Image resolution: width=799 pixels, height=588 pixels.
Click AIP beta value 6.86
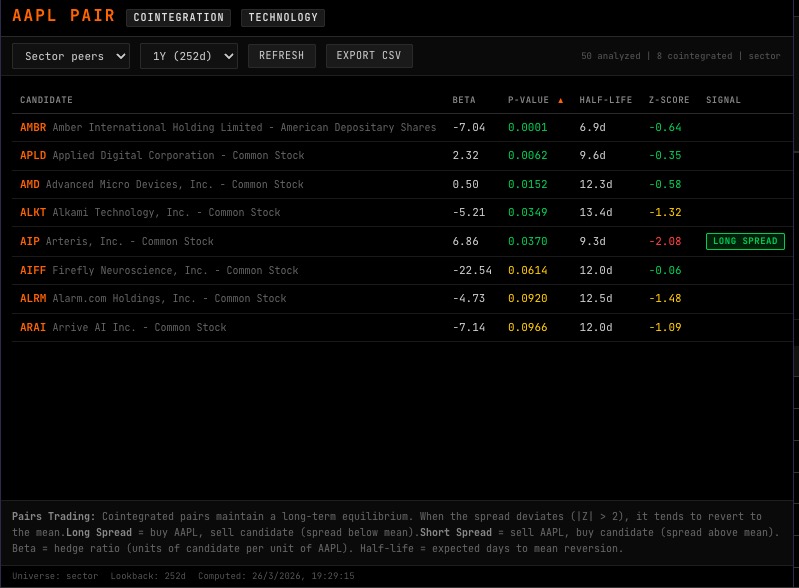click(x=465, y=242)
